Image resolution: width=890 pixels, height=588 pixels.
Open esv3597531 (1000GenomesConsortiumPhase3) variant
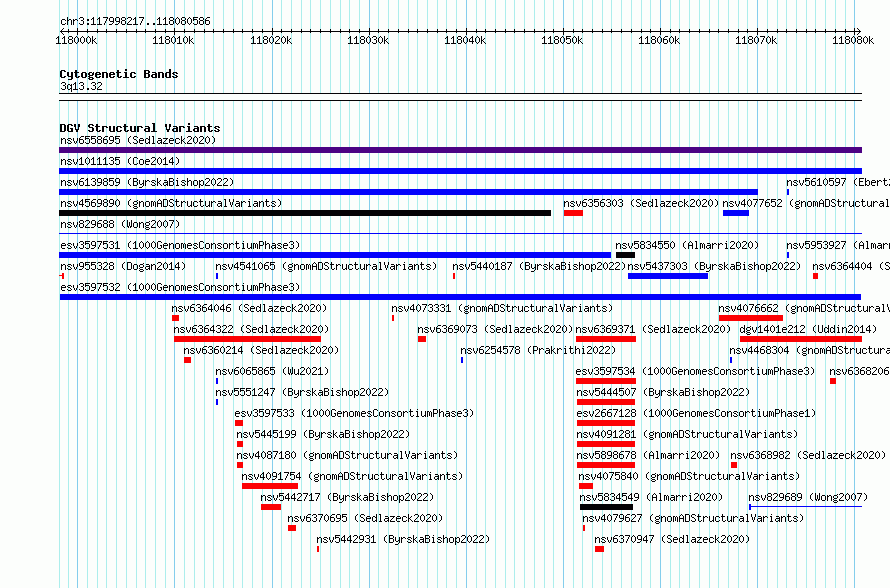pyautogui.click(x=180, y=245)
